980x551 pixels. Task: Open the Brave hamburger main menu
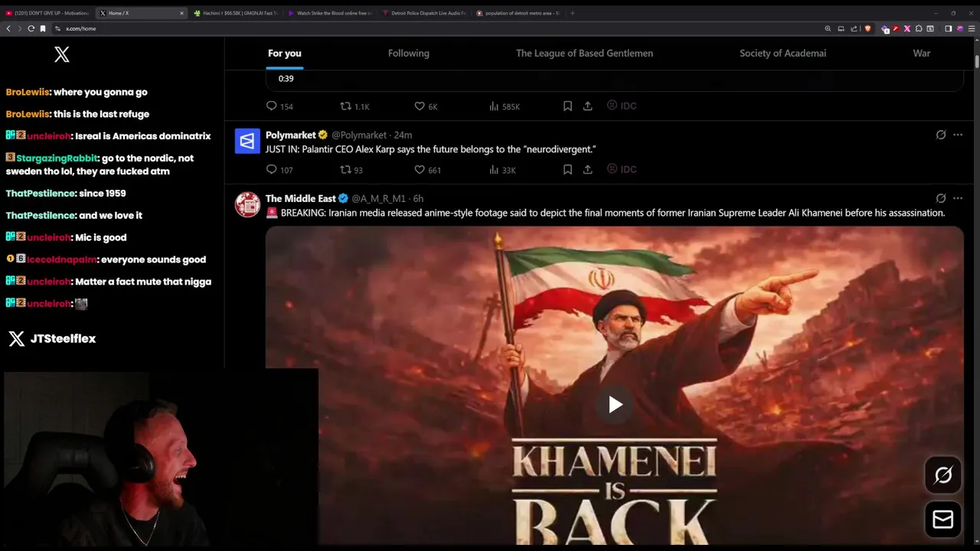[972, 28]
